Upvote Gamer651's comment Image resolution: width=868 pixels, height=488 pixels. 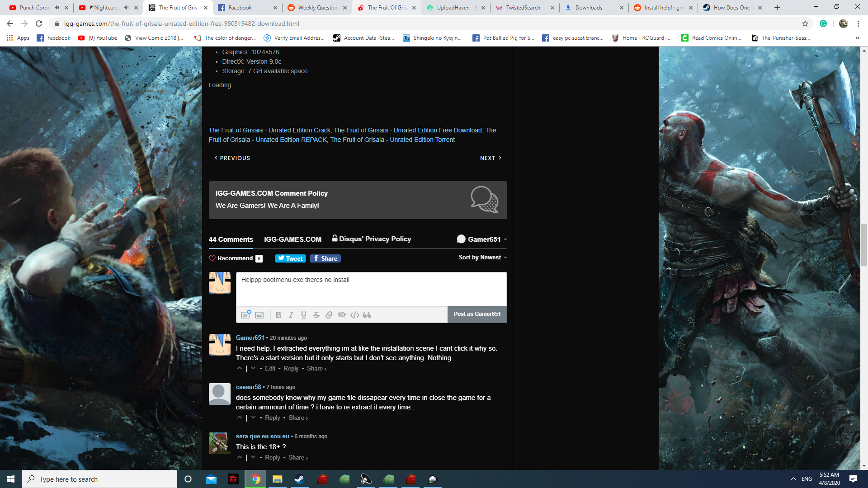pos(240,368)
